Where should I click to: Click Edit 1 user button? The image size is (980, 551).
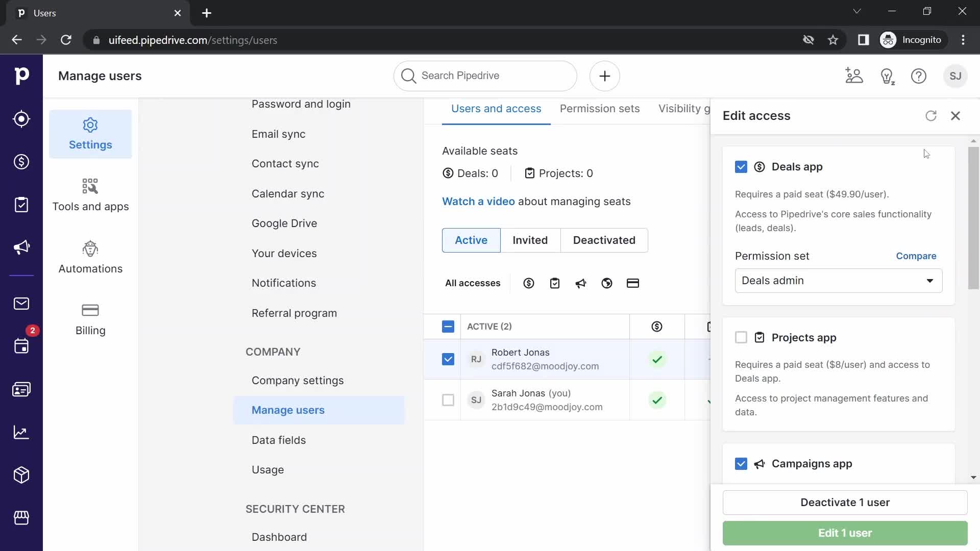click(x=845, y=533)
